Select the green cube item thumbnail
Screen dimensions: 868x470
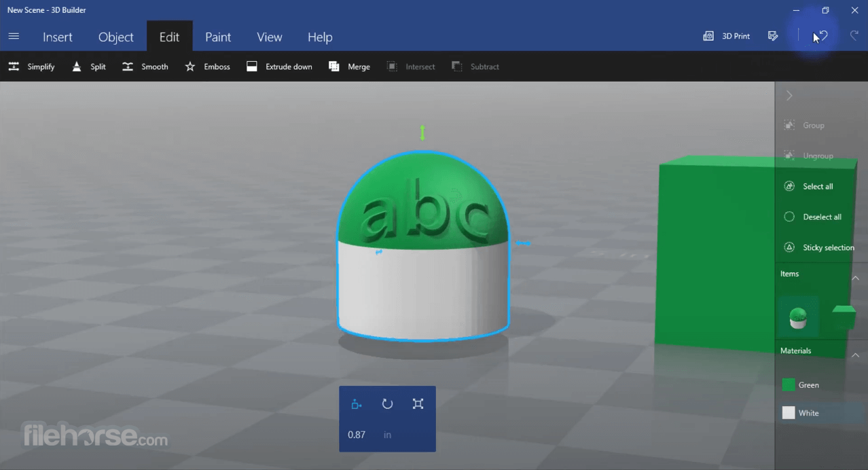pos(843,317)
